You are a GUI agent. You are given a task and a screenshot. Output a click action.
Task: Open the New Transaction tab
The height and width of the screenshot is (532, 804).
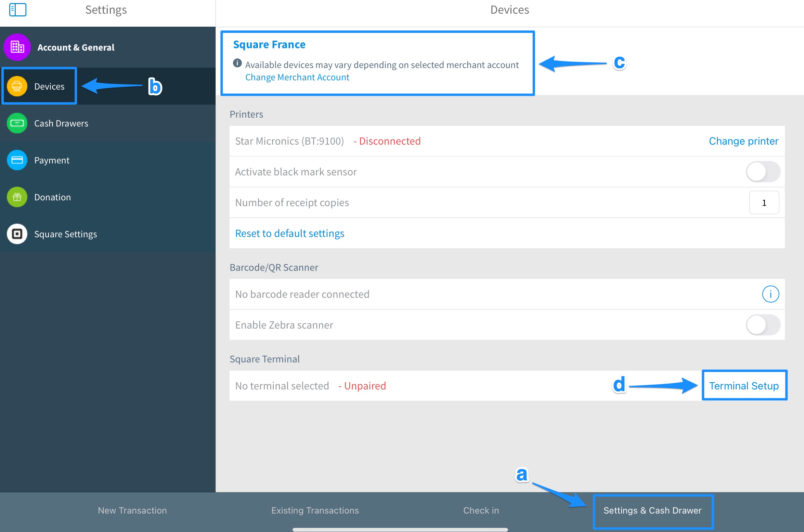tap(132, 510)
